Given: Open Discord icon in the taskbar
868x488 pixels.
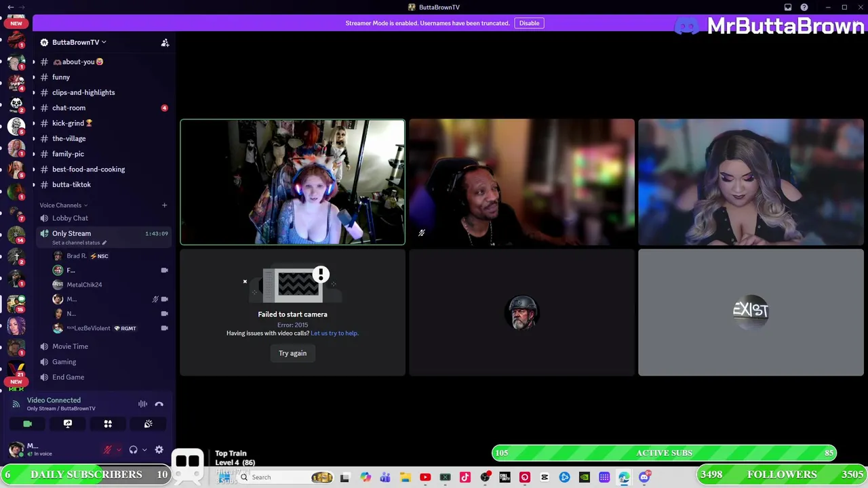Looking at the screenshot, I should [x=644, y=477].
